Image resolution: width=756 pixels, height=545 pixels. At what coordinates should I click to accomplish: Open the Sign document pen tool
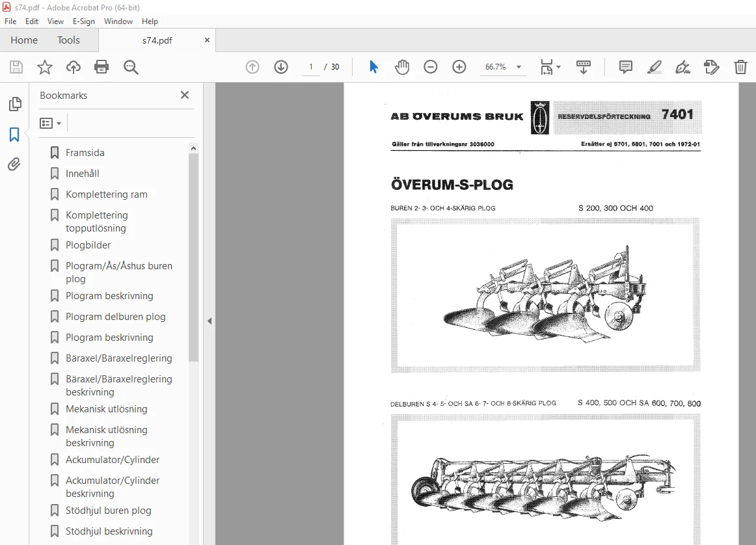tap(682, 67)
